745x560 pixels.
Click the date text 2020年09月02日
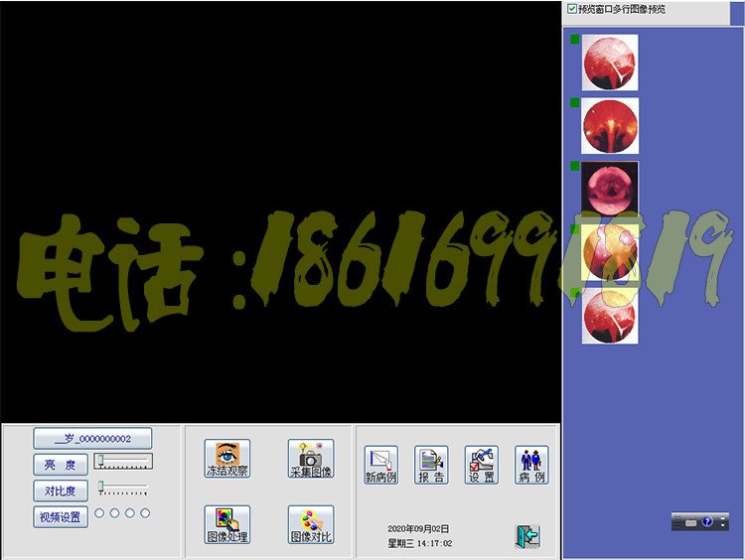click(418, 528)
